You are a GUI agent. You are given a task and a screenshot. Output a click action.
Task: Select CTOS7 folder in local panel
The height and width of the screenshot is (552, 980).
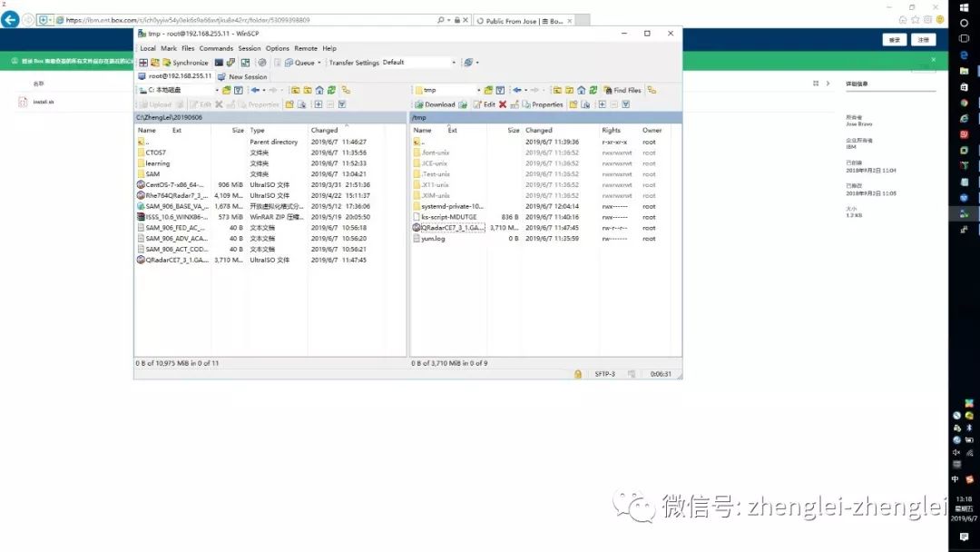tap(156, 153)
